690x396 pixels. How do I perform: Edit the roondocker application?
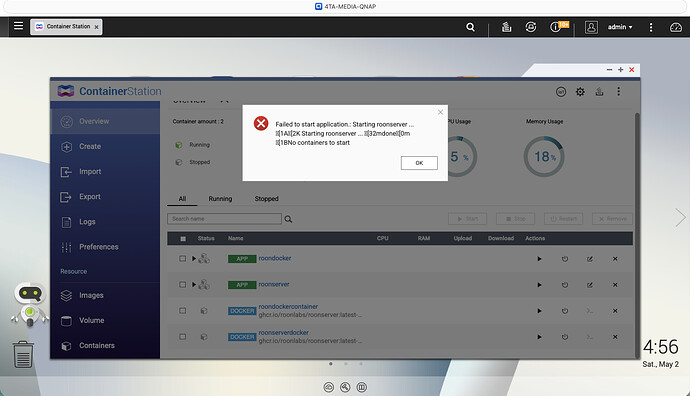tap(590, 259)
